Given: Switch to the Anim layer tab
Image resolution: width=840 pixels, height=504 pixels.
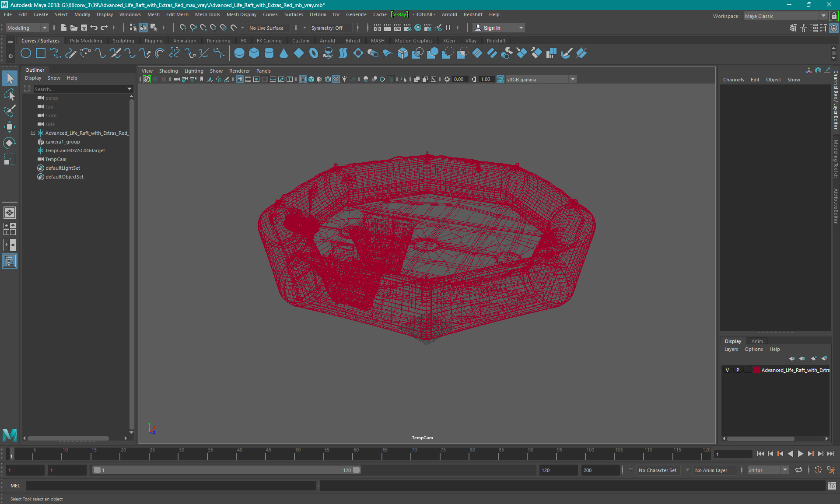Looking at the screenshot, I should [757, 341].
